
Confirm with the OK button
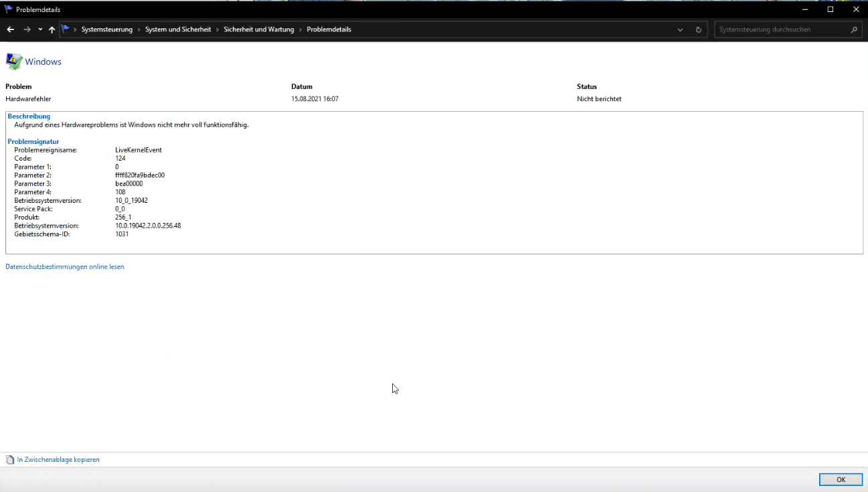click(x=841, y=479)
